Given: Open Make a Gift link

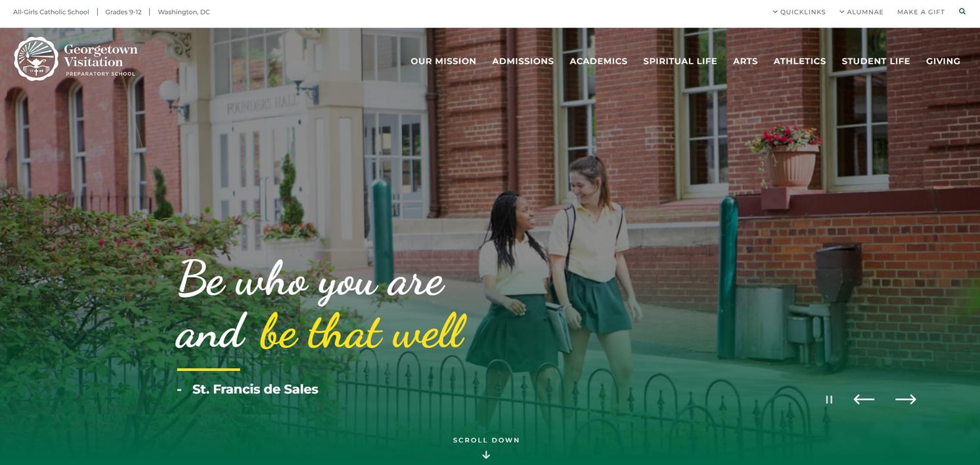Looking at the screenshot, I should tap(921, 12).
